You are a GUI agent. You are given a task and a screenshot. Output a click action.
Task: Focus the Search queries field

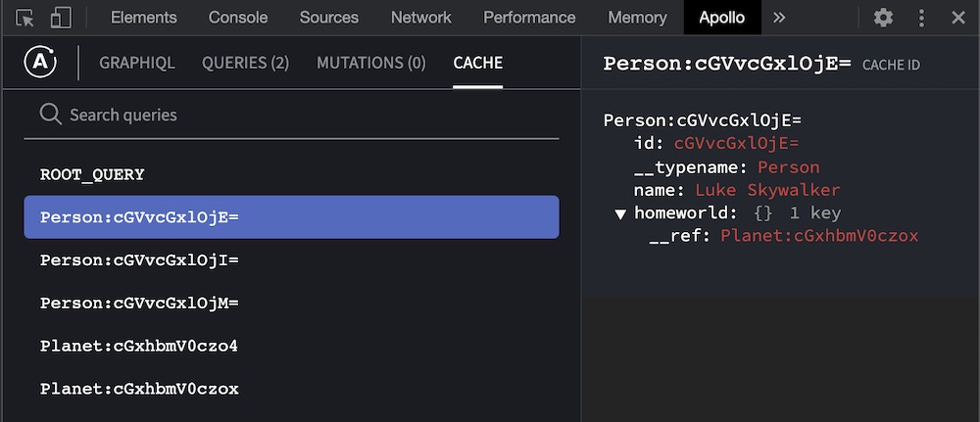tap(291, 115)
